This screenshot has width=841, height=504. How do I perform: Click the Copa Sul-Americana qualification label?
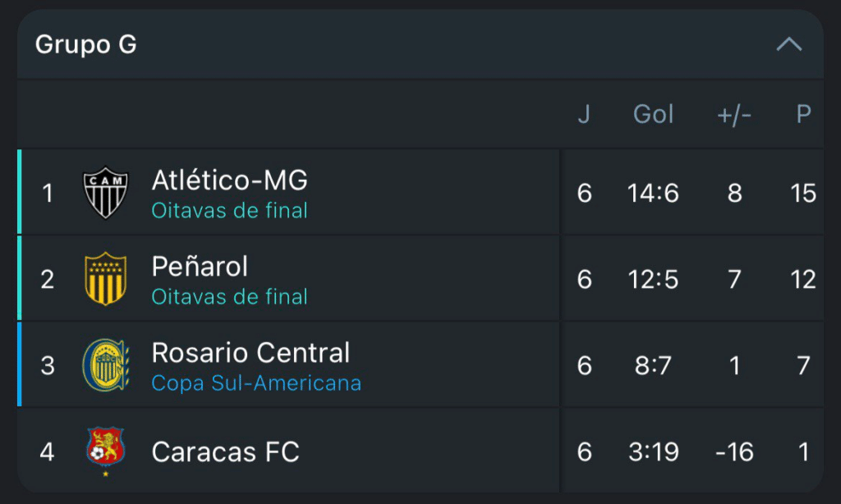coord(256,383)
